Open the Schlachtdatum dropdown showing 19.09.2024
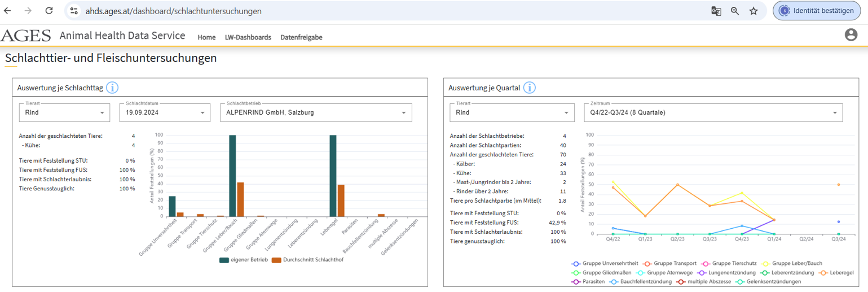Image resolution: width=868 pixels, height=292 pixels. [164, 112]
